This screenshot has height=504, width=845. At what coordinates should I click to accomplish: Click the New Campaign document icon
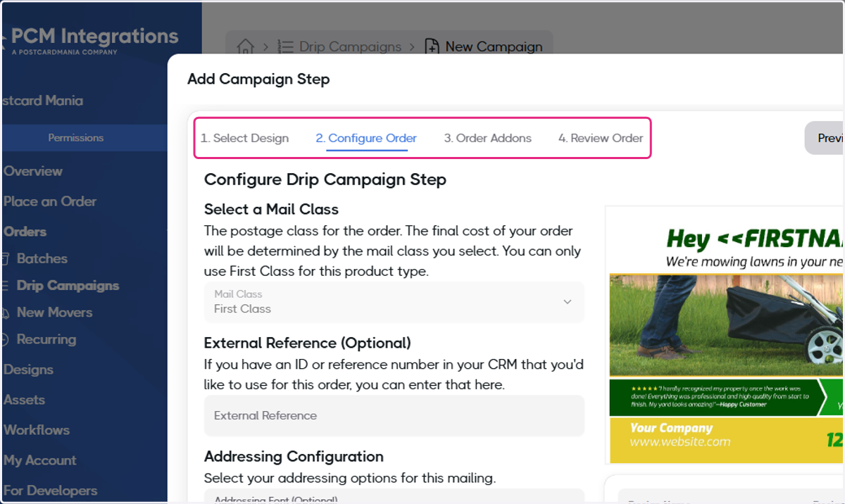(432, 46)
